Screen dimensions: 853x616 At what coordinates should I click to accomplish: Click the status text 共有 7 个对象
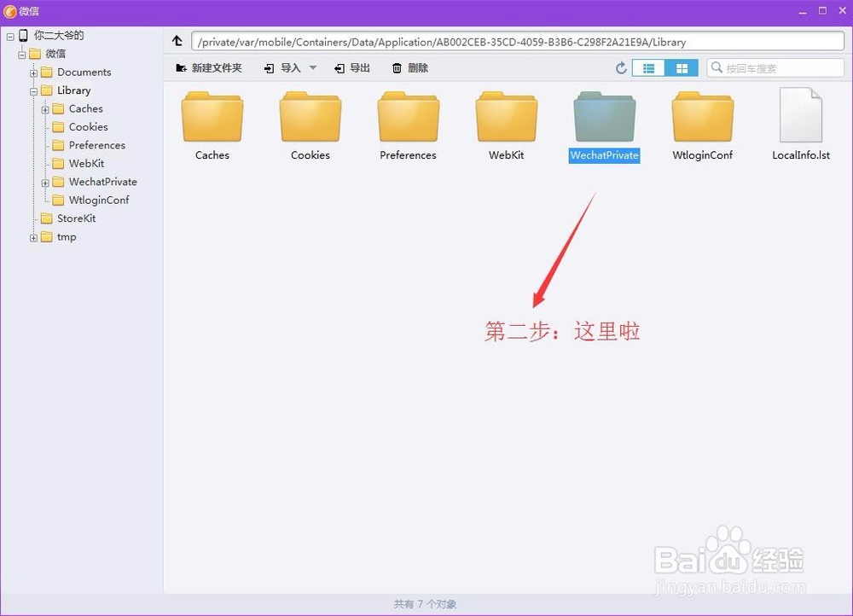pyautogui.click(x=425, y=604)
